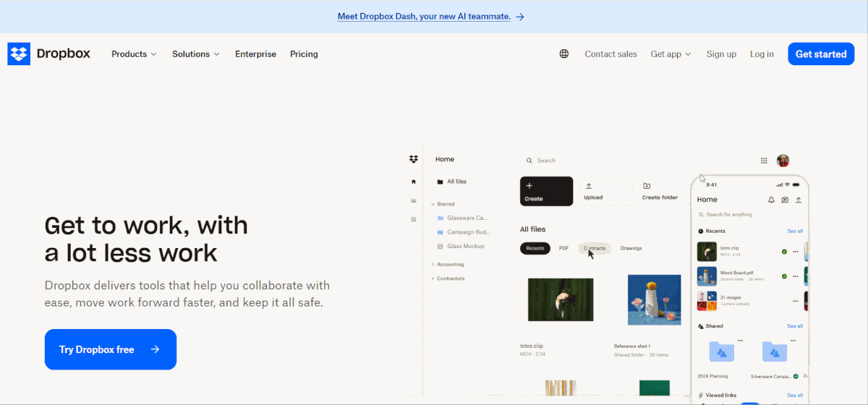This screenshot has width=868, height=405.
Task: Expand the Accounting folder in mockup
Action: pos(433,265)
